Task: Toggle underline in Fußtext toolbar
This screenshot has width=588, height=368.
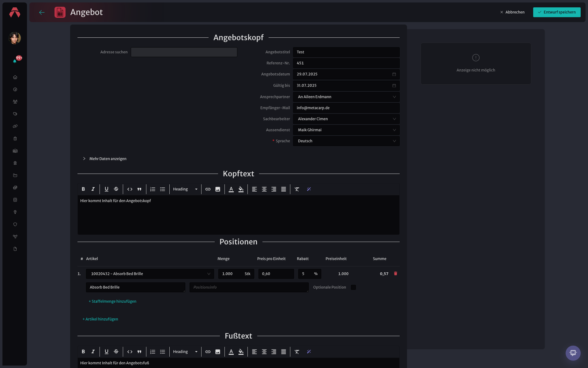Action: click(107, 352)
